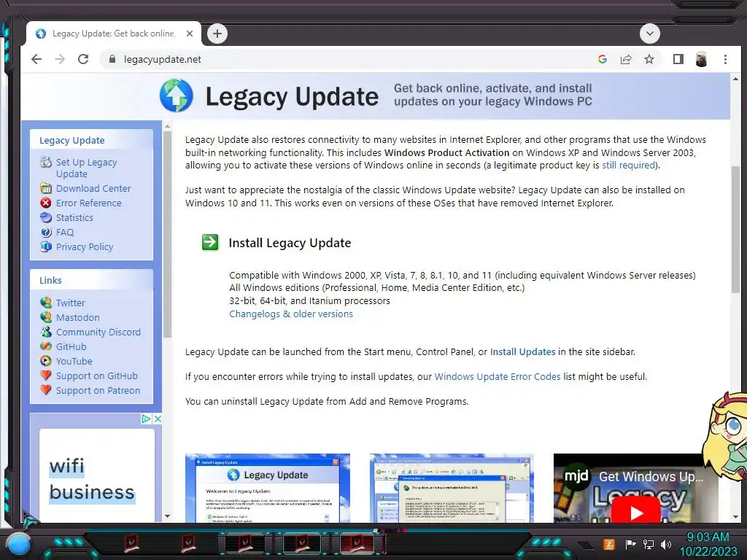Click the Privacy Policy info icon
The image size is (747, 560).
coord(46,246)
